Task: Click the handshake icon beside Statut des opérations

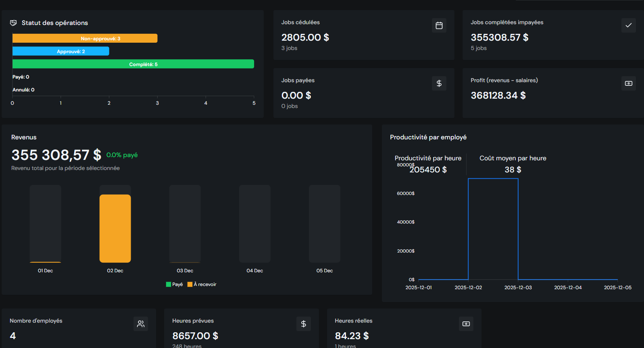Action: (x=13, y=23)
